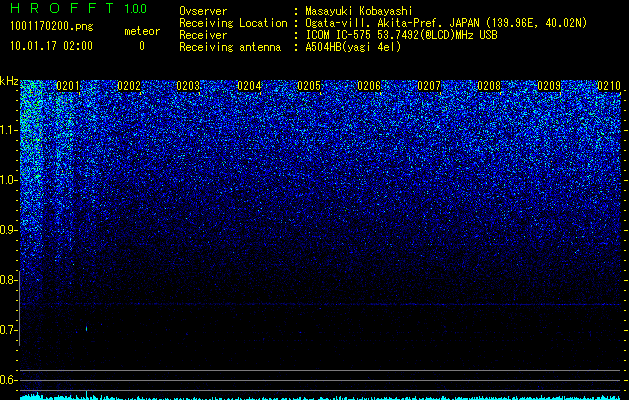
Task: Click time marker 0203
Action: (188, 86)
